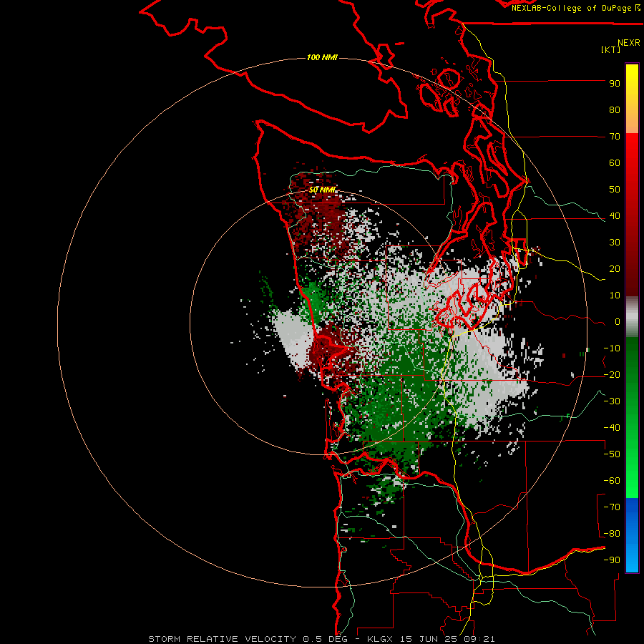Click the -80 value on velocity scale
Screen dimensions: 644x644
tap(612, 534)
